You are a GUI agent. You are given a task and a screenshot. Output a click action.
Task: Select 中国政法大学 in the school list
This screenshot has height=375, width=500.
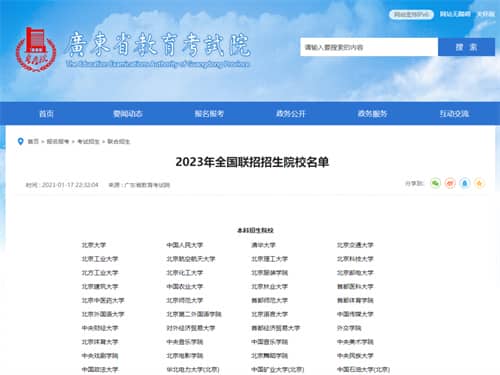click(100, 370)
